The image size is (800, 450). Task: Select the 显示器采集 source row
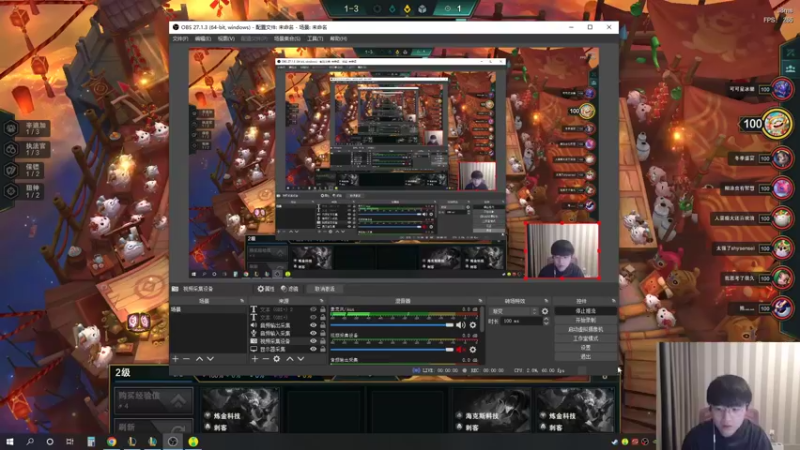coord(288,349)
